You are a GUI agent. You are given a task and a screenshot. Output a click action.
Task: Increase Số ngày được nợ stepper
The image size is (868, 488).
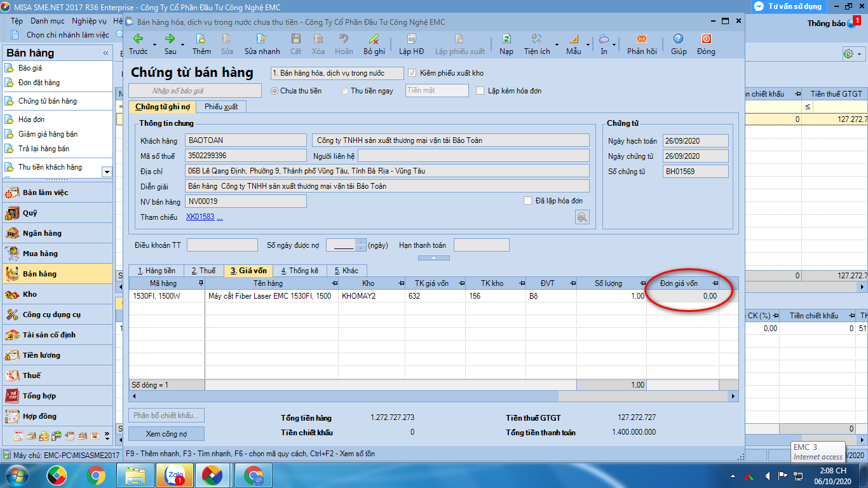(362, 242)
